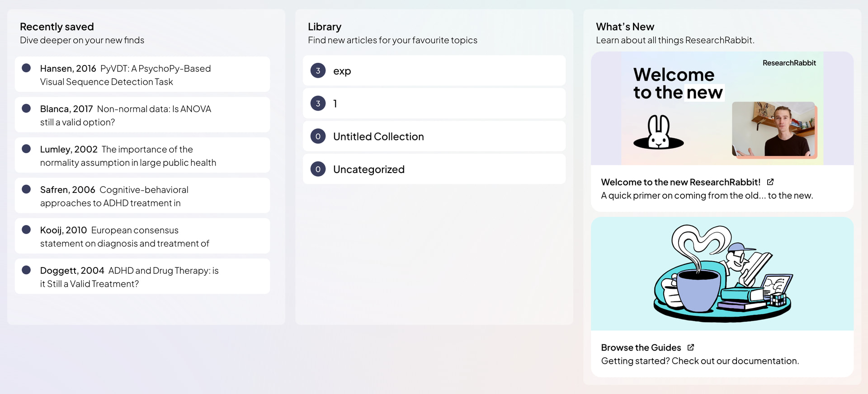Viewport: 868px width, 394px height.
Task: Open the Uncategorized collection
Action: [x=368, y=169]
